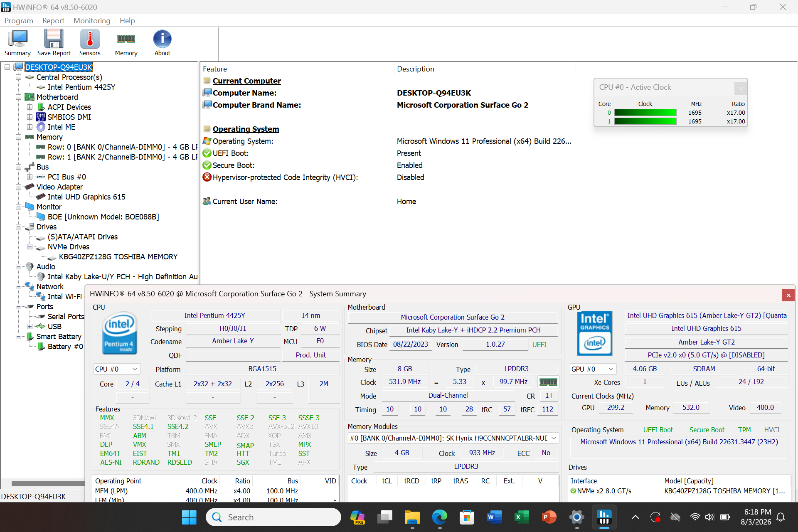Select the DESKTOP-Q94EU3K root node
The image size is (798, 532).
(x=58, y=67)
